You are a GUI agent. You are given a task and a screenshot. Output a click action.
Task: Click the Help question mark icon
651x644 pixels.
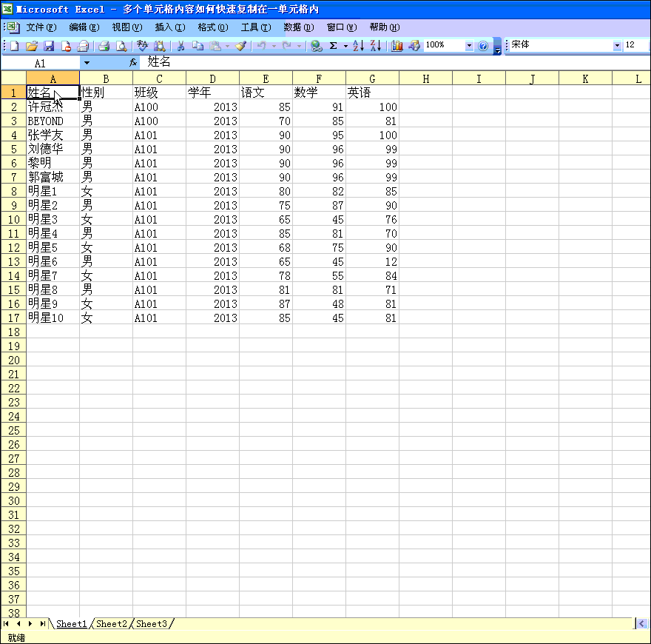pyautogui.click(x=483, y=46)
